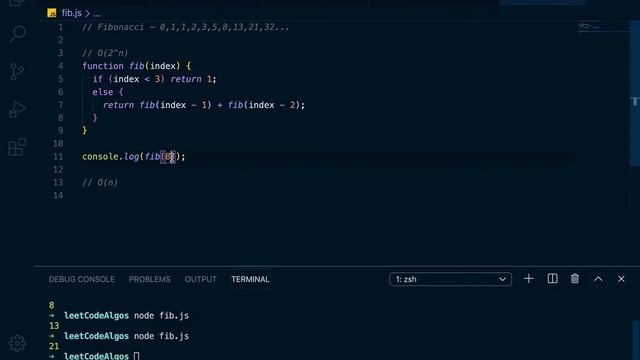640x360 pixels.
Task: Click terminal output value 13
Action: (x=54, y=326)
